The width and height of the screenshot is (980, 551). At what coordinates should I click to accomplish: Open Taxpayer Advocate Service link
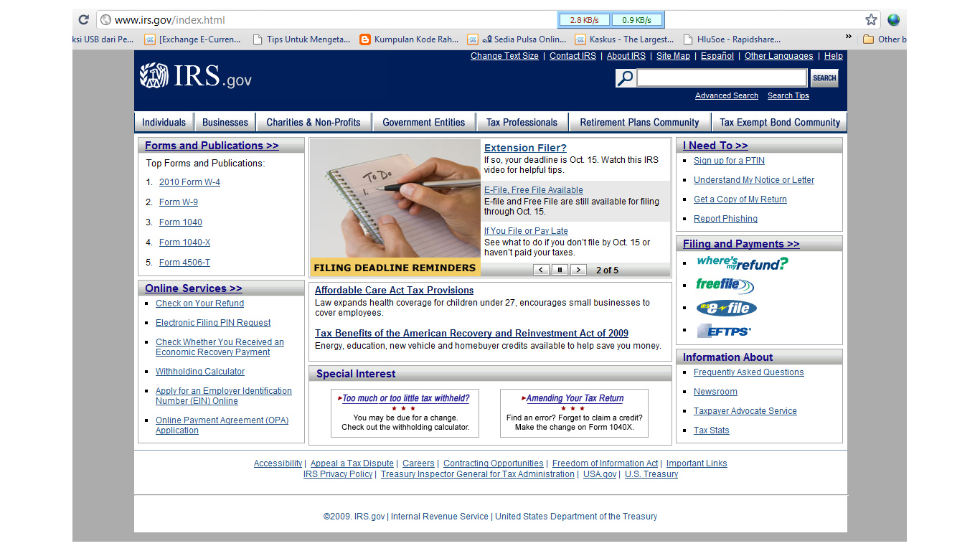(745, 411)
